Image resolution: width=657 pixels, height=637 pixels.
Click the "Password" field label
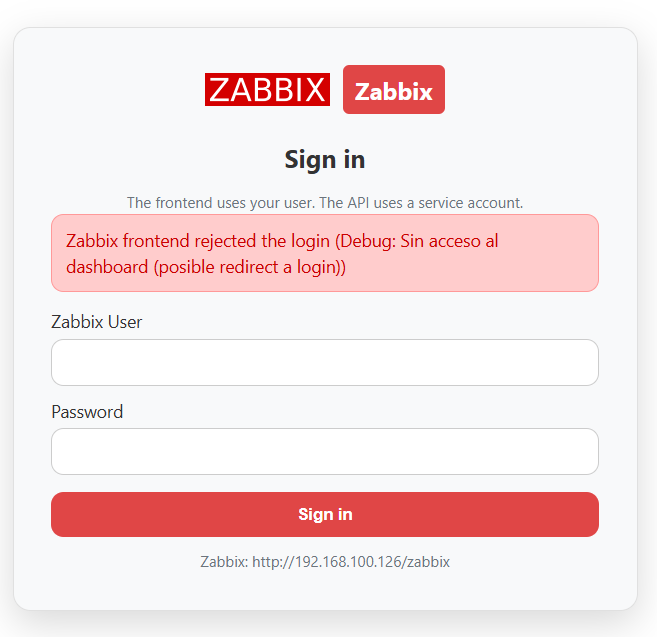(x=87, y=412)
